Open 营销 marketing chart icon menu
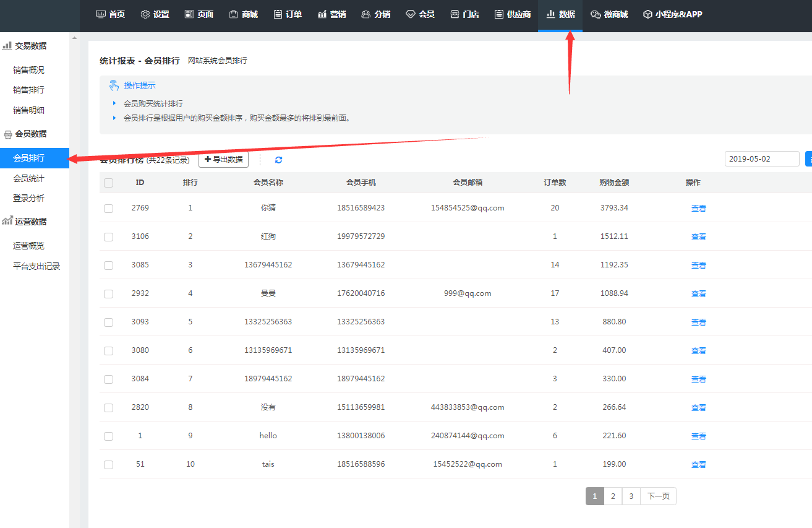The image size is (812, 528). tap(331, 14)
